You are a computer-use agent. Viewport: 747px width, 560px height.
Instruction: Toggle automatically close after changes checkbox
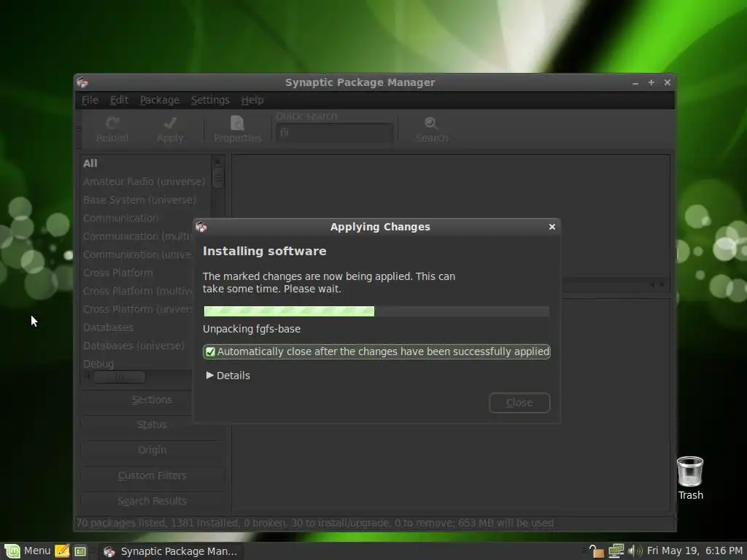(210, 352)
